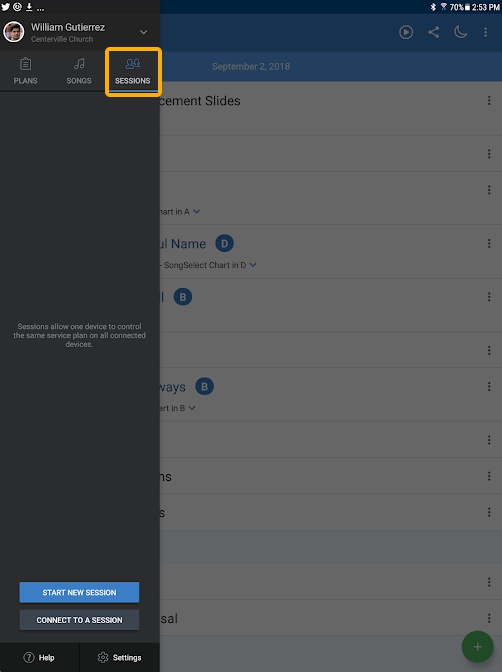The height and width of the screenshot is (672, 502).
Task: Expand the Chart in B dropdown
Action: pos(192,408)
